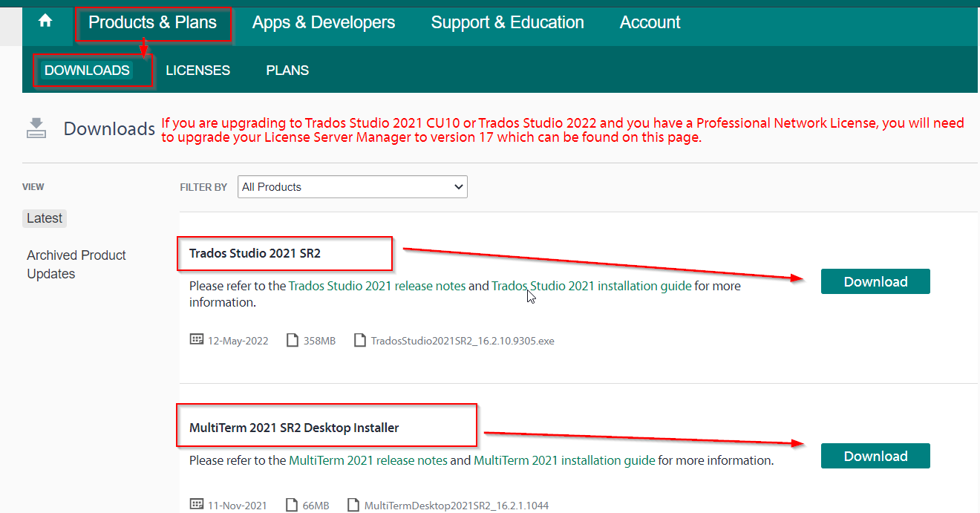Image resolution: width=980 pixels, height=513 pixels.
Task: Click calendar icon next to 12-May-2022
Action: [197, 339]
